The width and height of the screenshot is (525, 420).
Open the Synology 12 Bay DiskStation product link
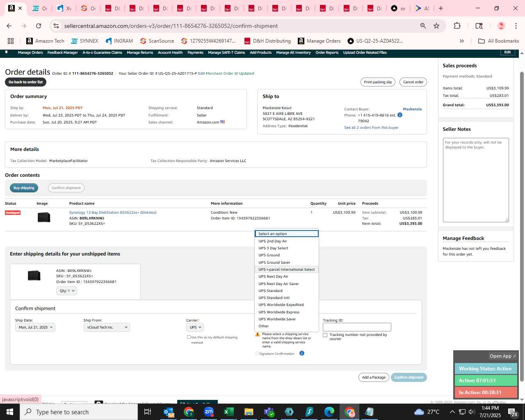pyautogui.click(x=113, y=212)
